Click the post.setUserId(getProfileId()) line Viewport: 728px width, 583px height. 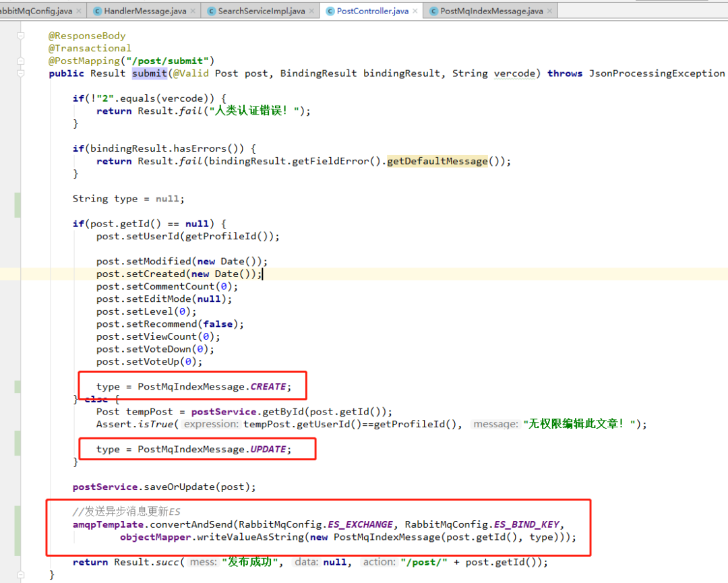coord(187,237)
